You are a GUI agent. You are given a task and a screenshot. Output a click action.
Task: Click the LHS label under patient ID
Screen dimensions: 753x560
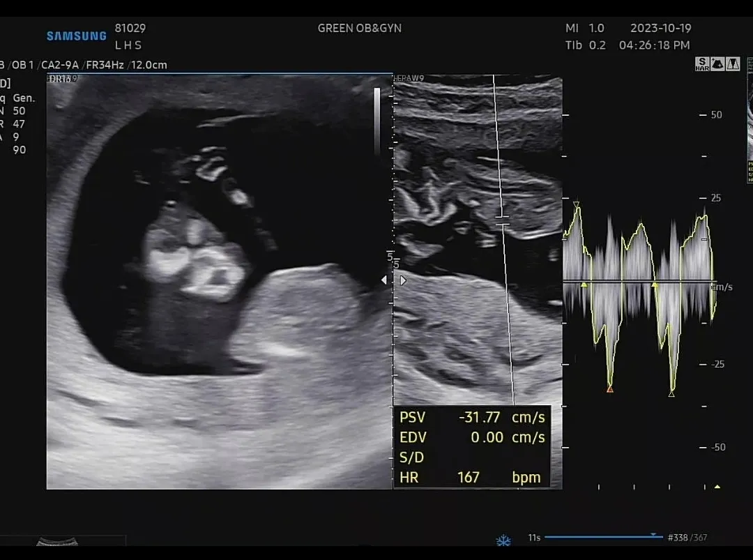coord(128,45)
